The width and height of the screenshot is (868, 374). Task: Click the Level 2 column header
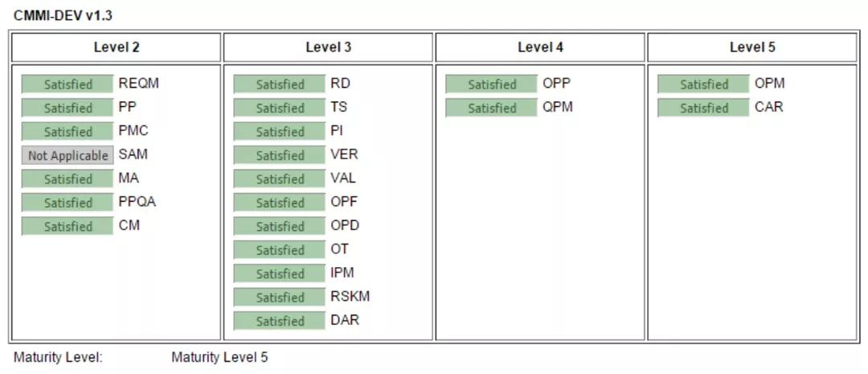click(117, 47)
